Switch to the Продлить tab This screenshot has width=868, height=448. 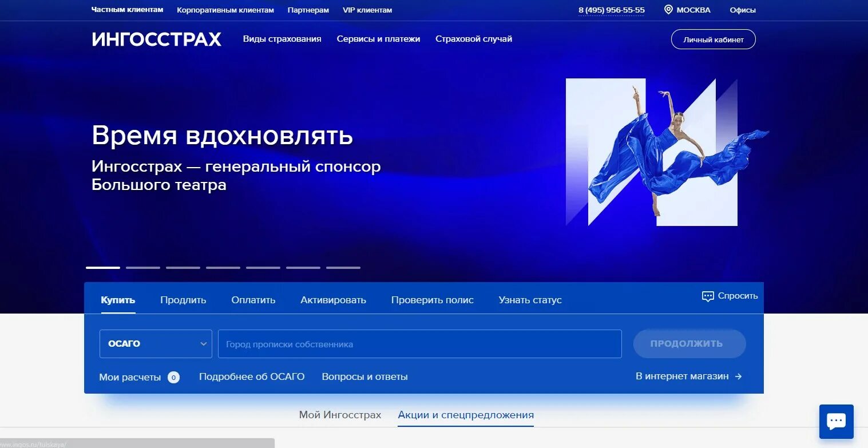pos(183,300)
